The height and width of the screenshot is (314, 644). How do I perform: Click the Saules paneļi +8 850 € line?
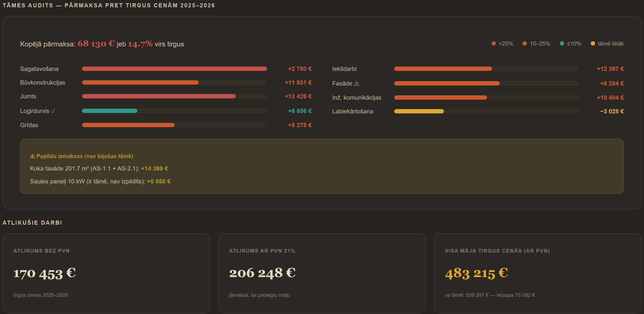click(x=100, y=181)
